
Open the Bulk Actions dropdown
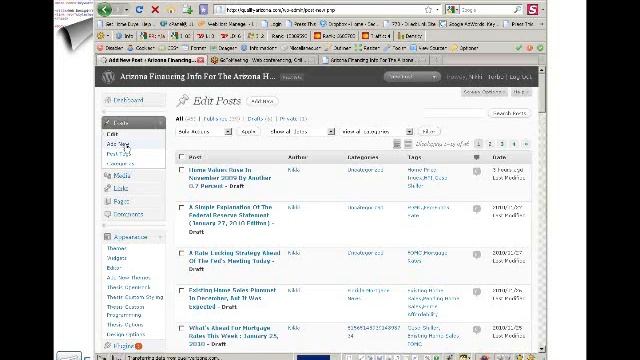click(204, 131)
